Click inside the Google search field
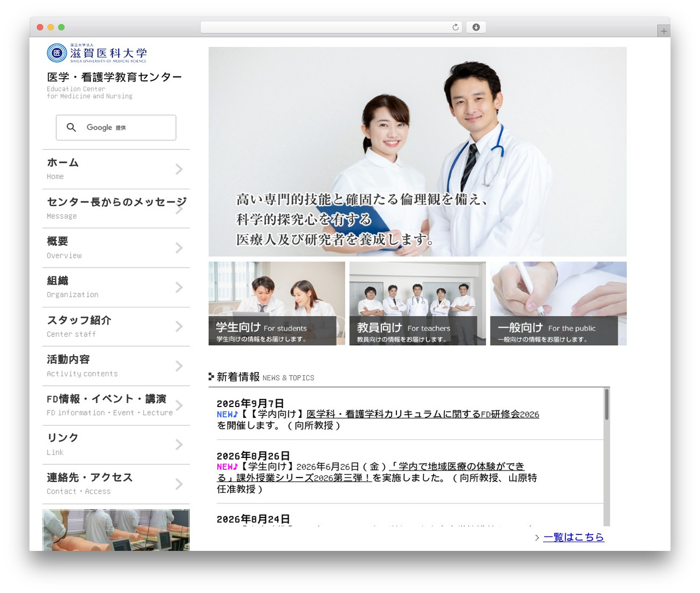The image size is (700, 593). [116, 127]
